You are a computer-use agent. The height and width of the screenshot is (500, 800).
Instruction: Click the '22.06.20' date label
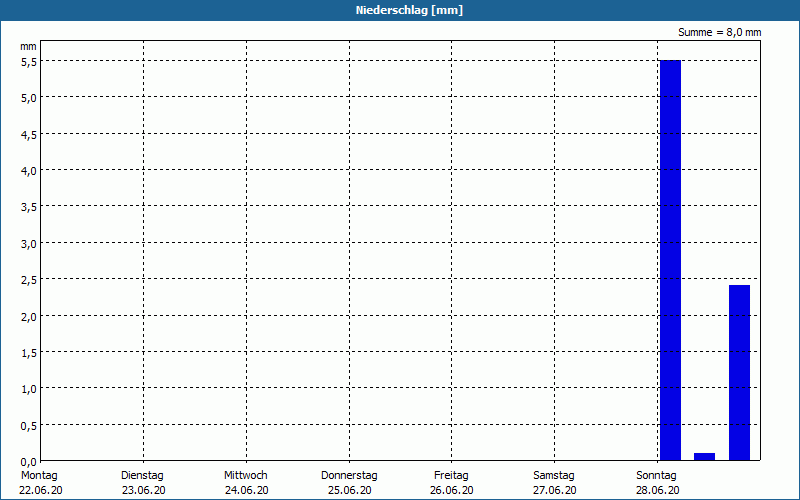pyautogui.click(x=41, y=490)
